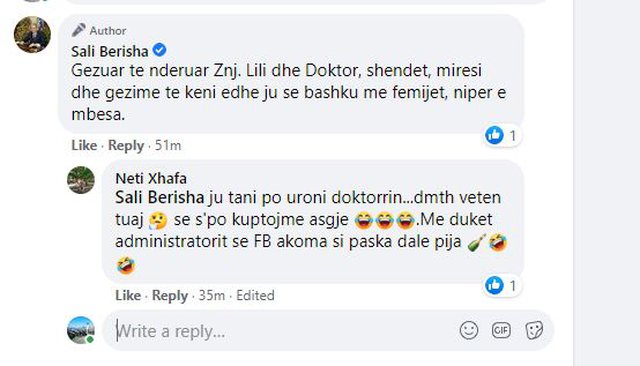View like reactions on Neti Xhafa's reply
This screenshot has height=366, width=640.
[x=502, y=285]
